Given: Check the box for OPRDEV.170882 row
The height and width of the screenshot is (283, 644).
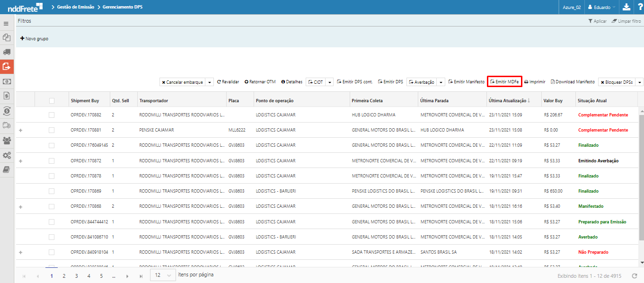Looking at the screenshot, I should 52,115.
